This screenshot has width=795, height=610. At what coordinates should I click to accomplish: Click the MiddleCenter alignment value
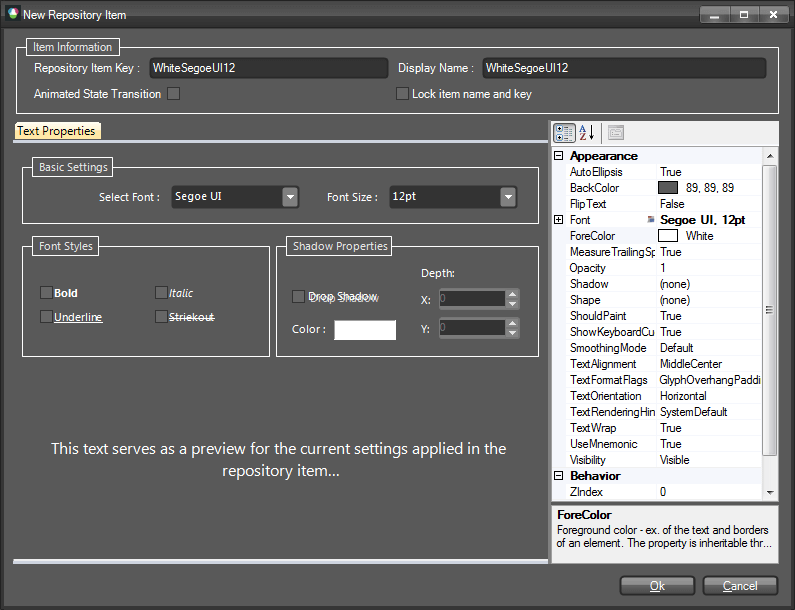tap(691, 364)
